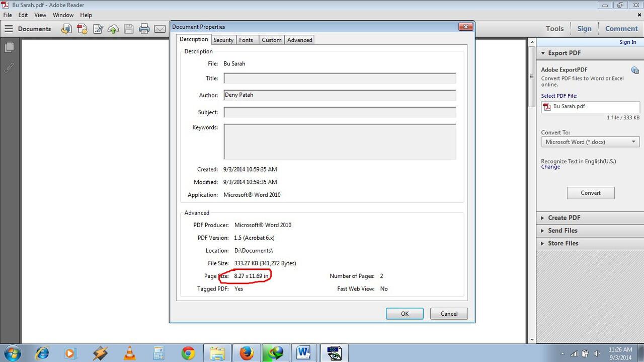Open the View menu
The height and width of the screenshot is (362, 644).
coord(40,15)
